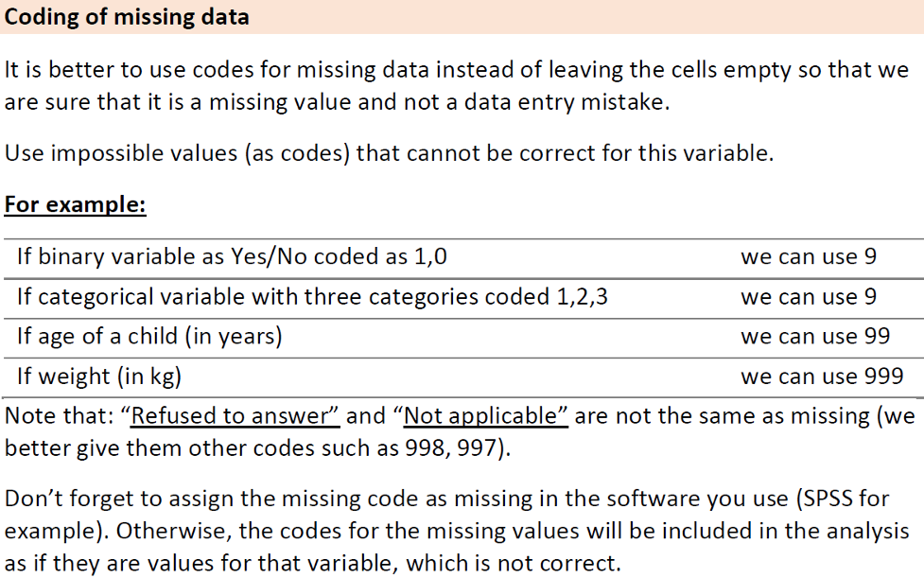The height and width of the screenshot is (578, 924).
Task: Click the underlined "For example:" label
Action: tap(75, 204)
